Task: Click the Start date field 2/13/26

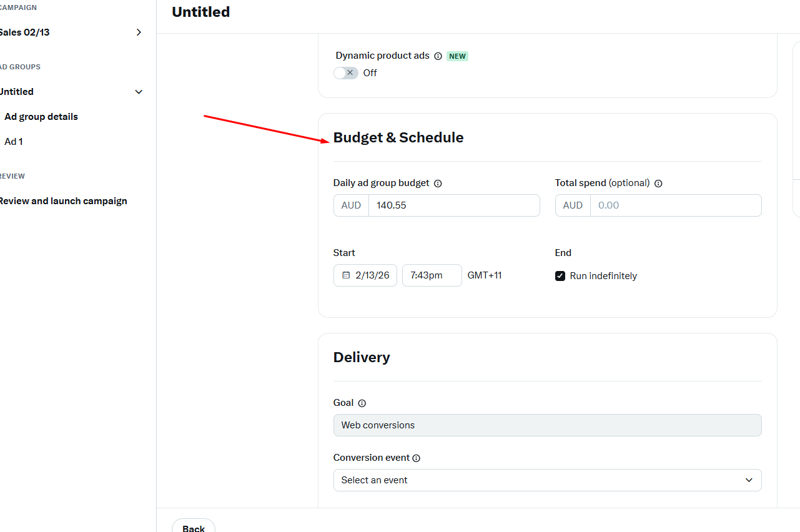Action: coord(372,275)
